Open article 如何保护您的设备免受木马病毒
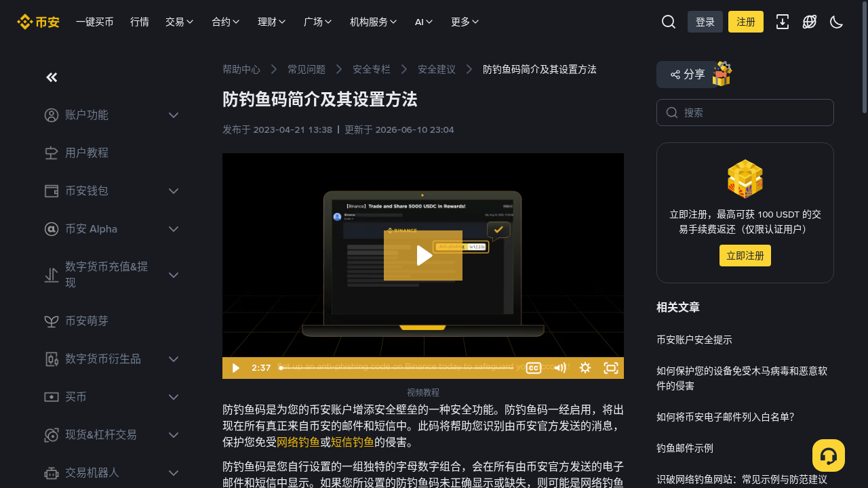The width and height of the screenshot is (868, 488). tap(742, 378)
